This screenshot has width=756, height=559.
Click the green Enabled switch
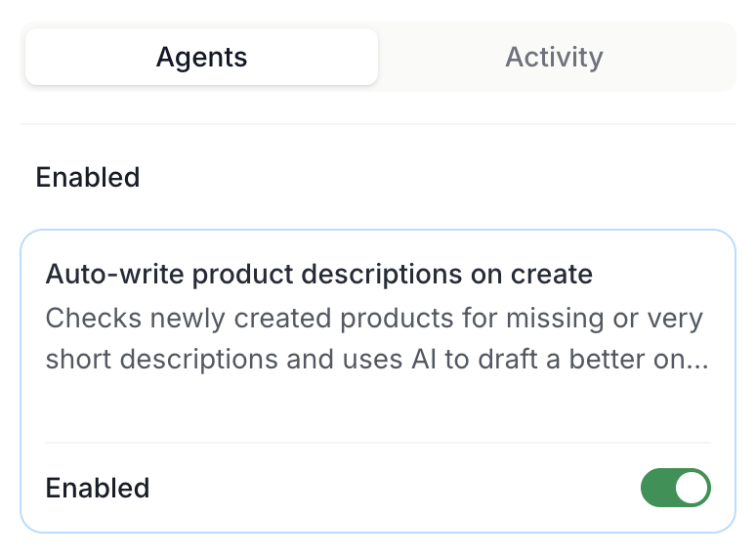(x=676, y=488)
